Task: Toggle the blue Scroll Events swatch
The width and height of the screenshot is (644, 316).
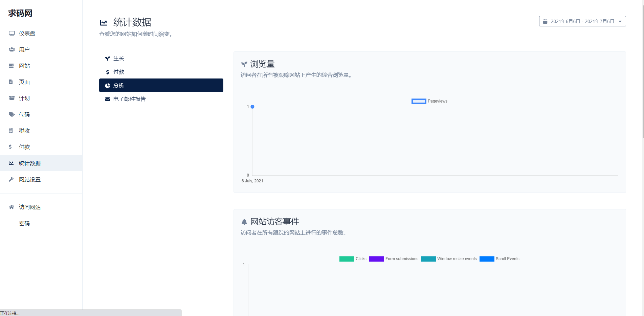Action: 487,259
